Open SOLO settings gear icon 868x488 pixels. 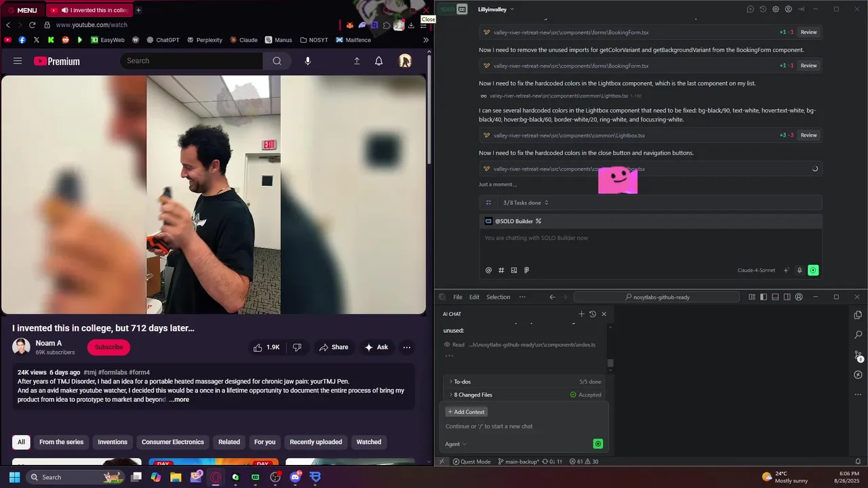[x=776, y=9]
